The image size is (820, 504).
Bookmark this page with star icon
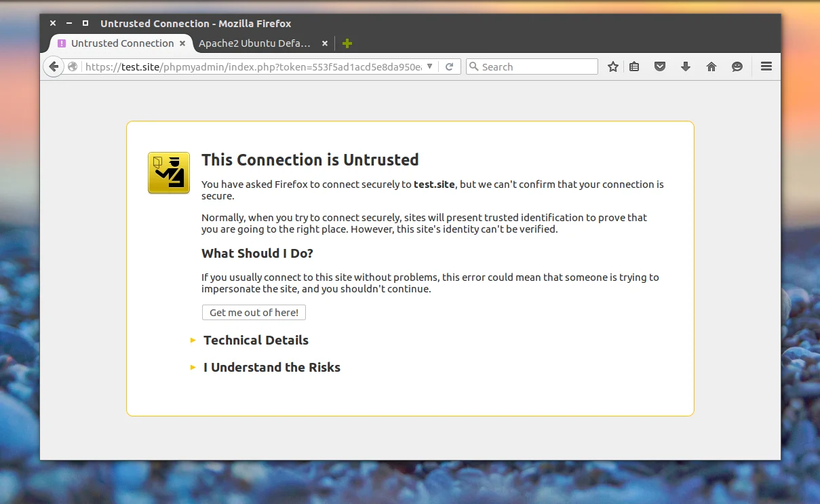[613, 66]
